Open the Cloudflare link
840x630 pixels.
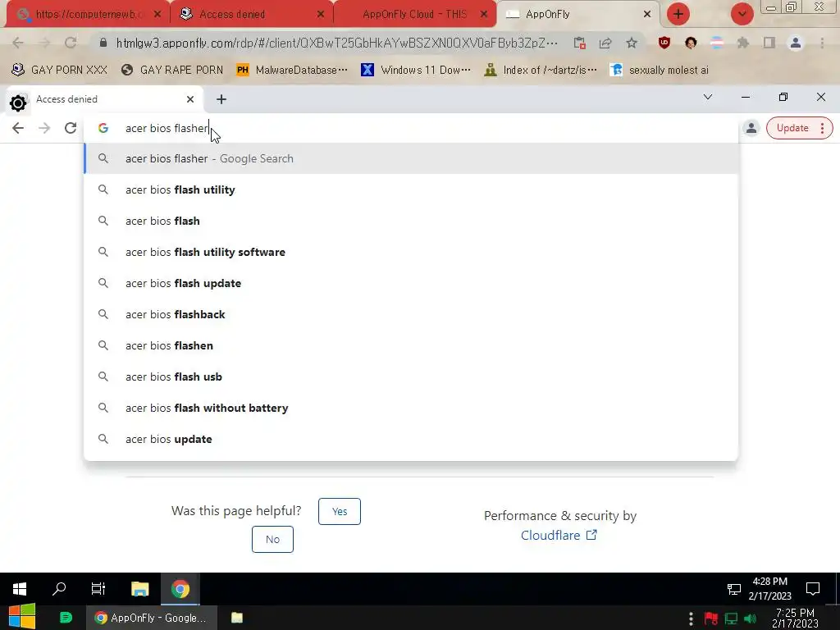click(x=559, y=535)
